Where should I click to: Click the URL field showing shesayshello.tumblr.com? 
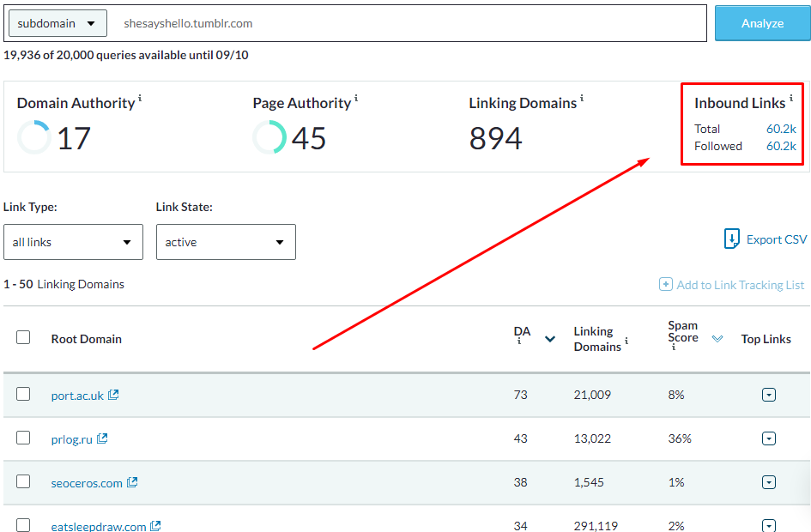click(x=407, y=23)
